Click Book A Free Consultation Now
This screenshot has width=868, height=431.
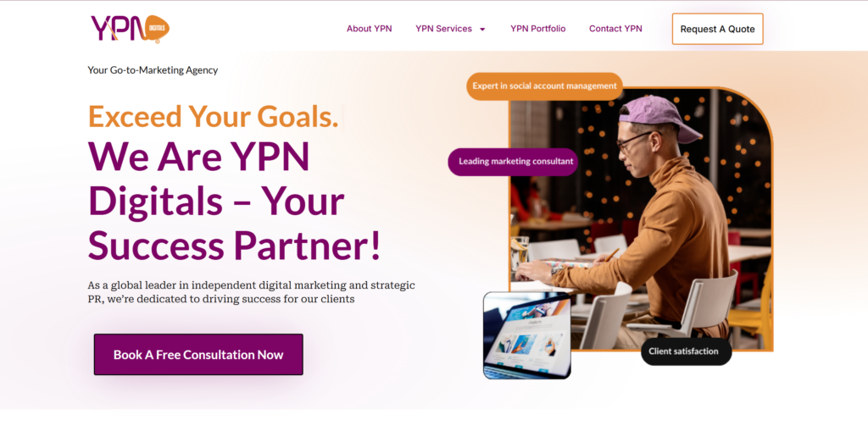pos(198,355)
